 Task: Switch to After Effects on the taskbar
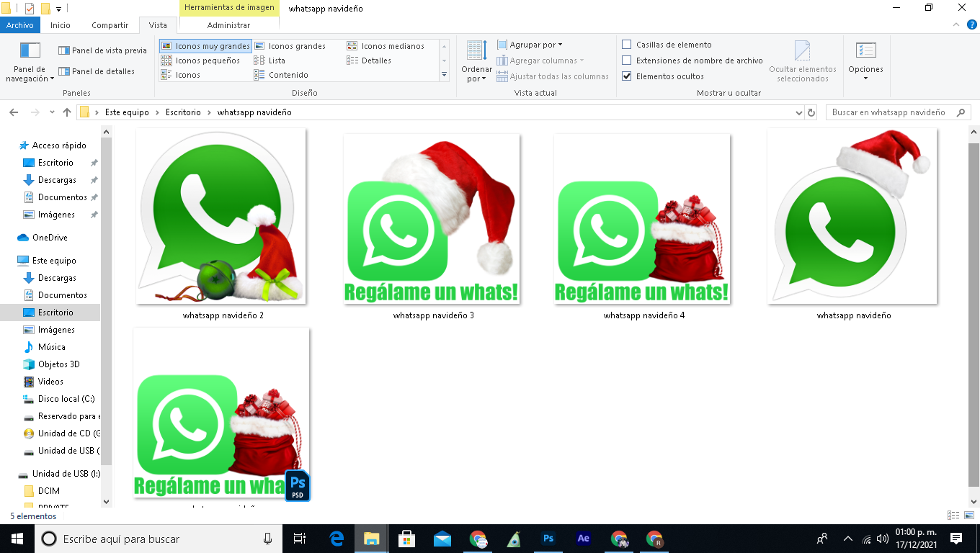584,539
